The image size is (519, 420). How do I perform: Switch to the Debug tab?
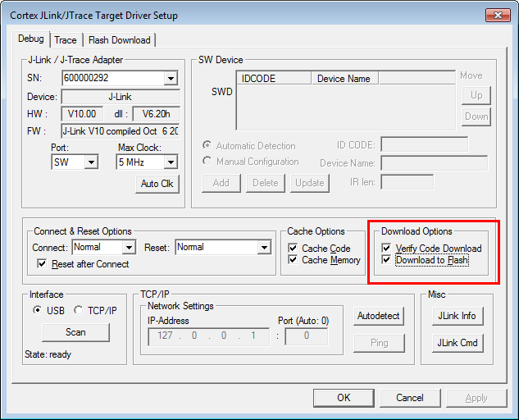click(x=31, y=39)
